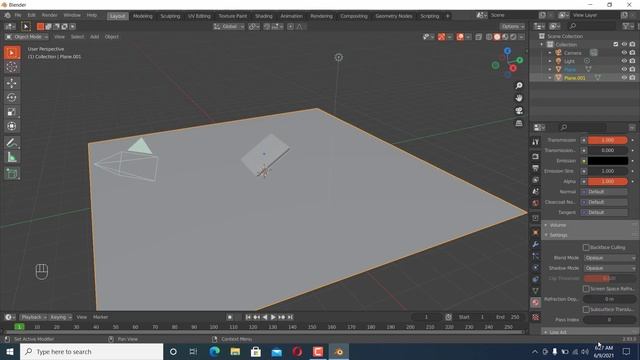Click the pan view hand icon

click(519, 98)
